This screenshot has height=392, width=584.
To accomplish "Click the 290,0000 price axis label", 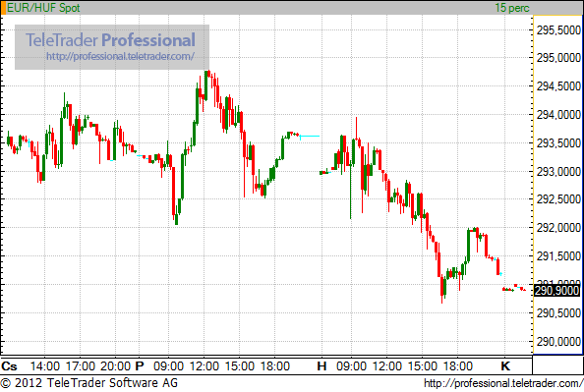I will tap(558, 341).
